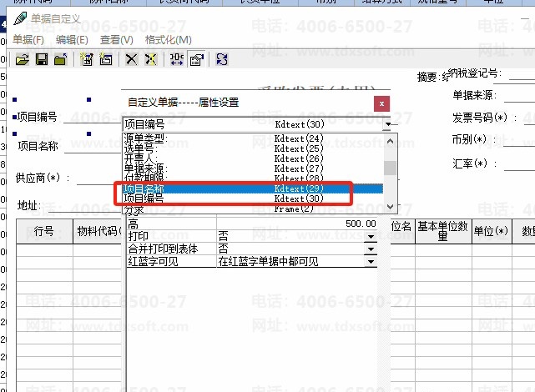
Task: Expand the 项目编号 Kdtext(30) combo box arrow
Action: (387, 124)
